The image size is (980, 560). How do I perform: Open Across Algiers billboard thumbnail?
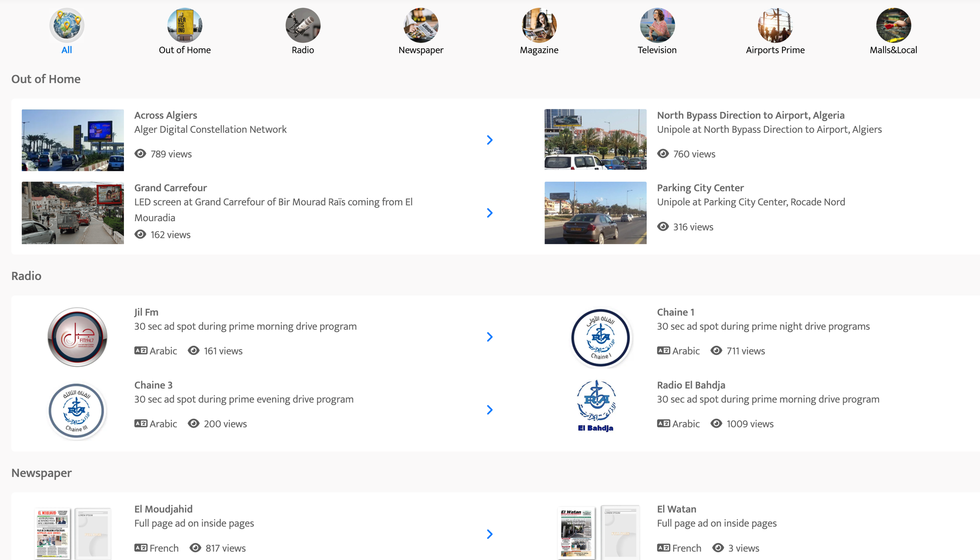(x=73, y=140)
